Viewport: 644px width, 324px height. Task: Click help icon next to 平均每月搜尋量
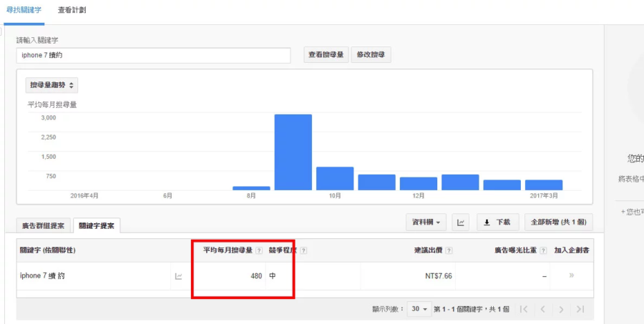(259, 251)
